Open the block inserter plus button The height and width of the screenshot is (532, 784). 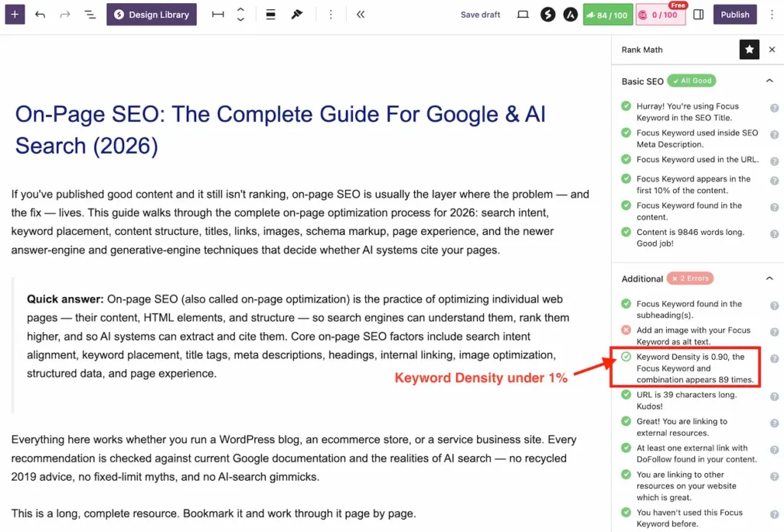pyautogui.click(x=15, y=15)
